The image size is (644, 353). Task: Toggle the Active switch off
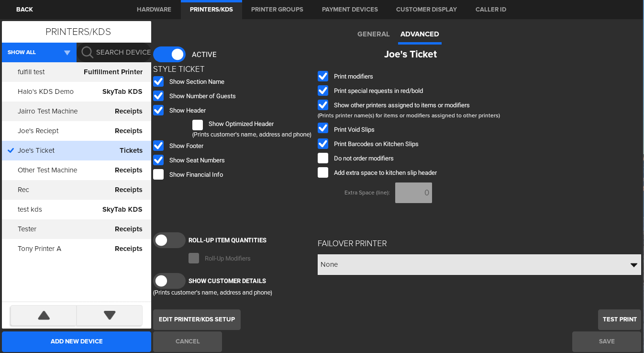(169, 55)
